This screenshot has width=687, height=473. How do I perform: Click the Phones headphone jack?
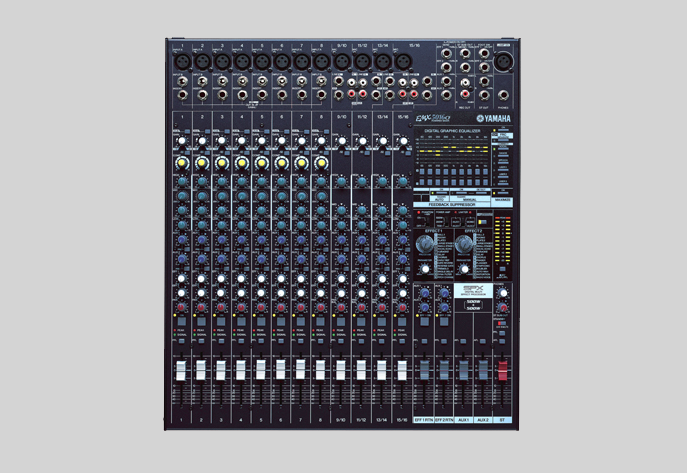502,95
